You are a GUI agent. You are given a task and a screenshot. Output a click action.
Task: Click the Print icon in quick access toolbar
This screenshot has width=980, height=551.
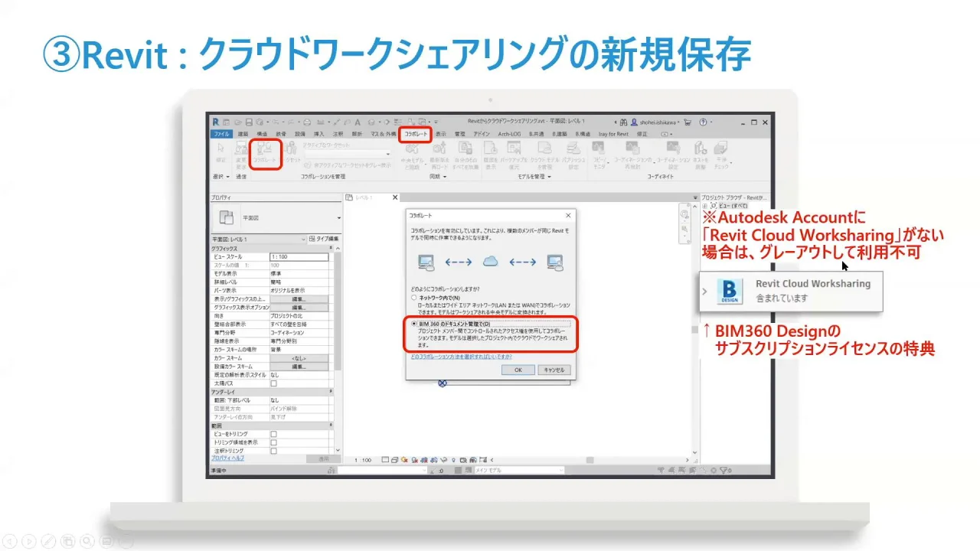307,122
